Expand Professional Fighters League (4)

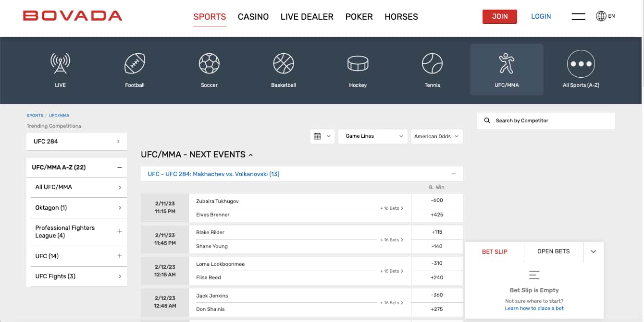click(119, 231)
